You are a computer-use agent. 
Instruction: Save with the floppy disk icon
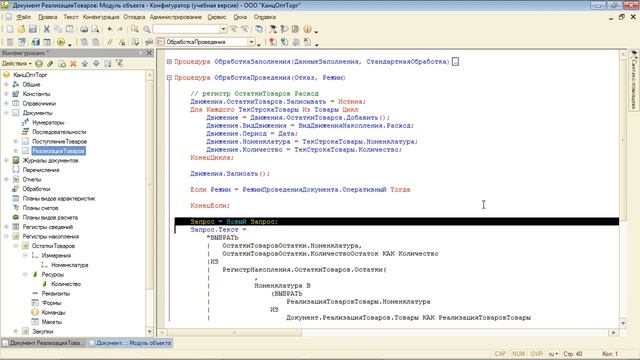(x=33, y=29)
